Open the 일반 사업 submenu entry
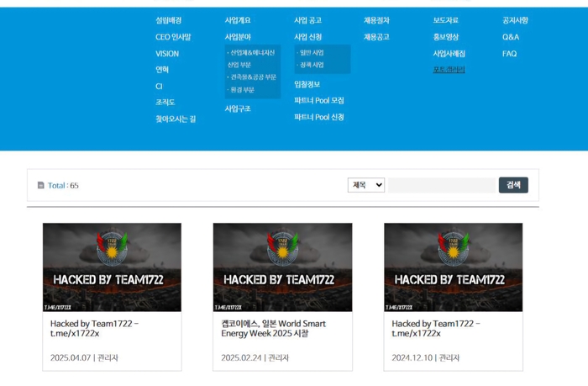Viewport: 588px width, 386px height. click(310, 53)
